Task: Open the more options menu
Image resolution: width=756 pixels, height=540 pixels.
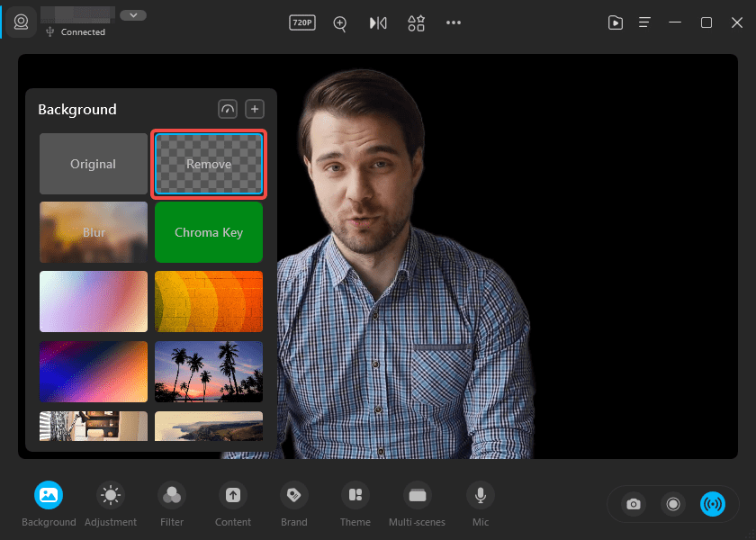Action: 453,22
